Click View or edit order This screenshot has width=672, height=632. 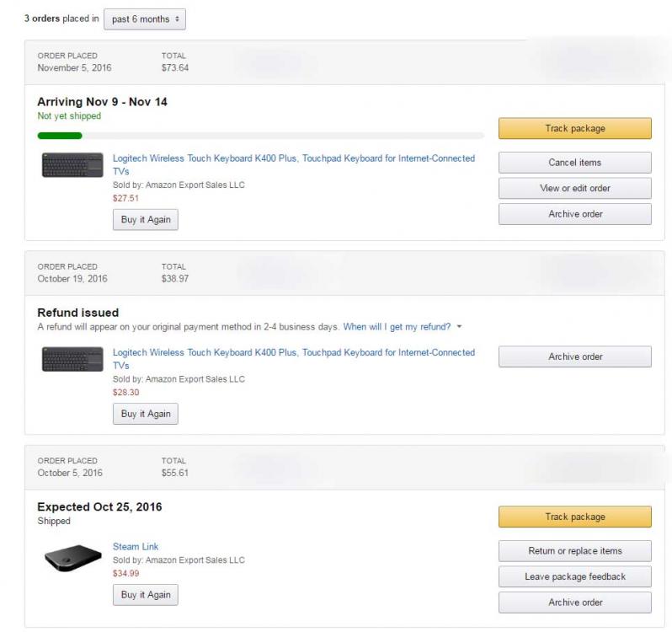pyautogui.click(x=574, y=188)
